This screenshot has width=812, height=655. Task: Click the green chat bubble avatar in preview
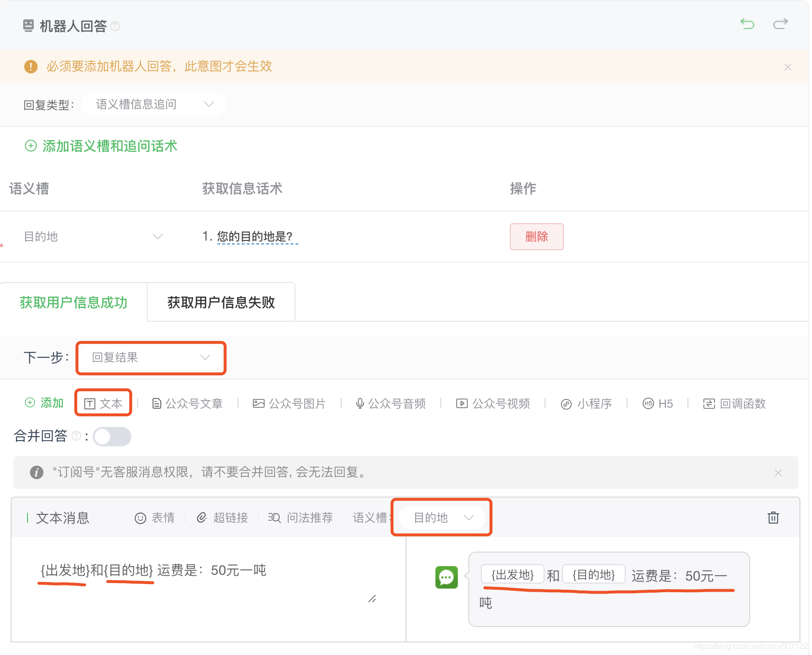(x=447, y=577)
